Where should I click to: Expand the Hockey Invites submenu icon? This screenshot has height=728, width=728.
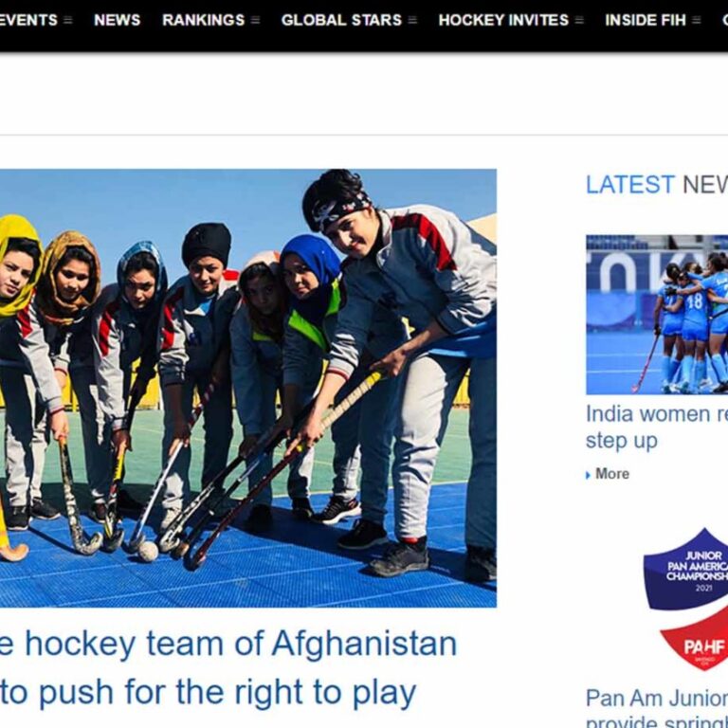pyautogui.click(x=579, y=20)
